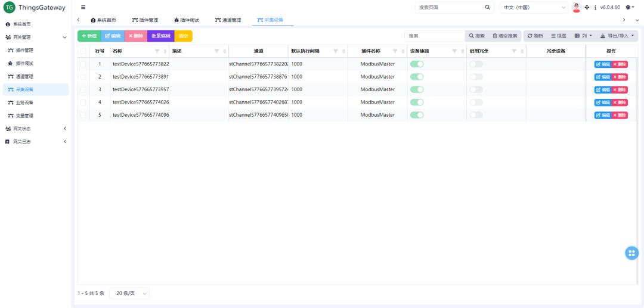Click the green 新建 button
This screenshot has width=644, height=308.
pos(89,36)
